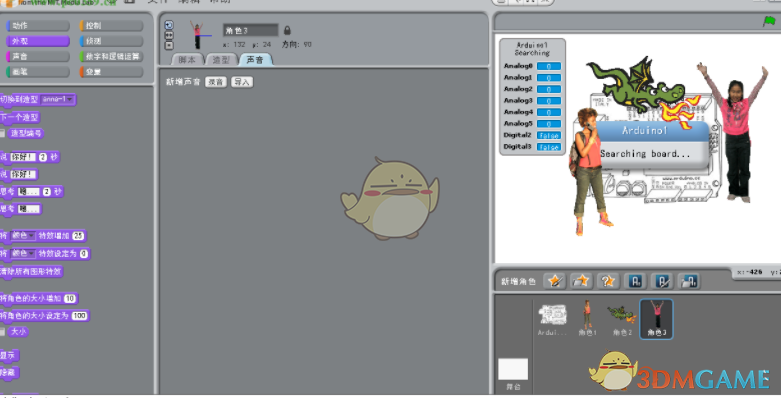
Task: Click the lock icon beside sprite name
Action: [x=287, y=30]
